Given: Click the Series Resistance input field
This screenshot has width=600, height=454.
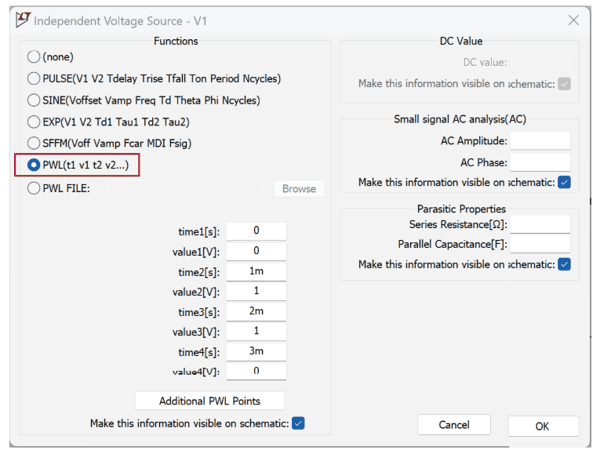Looking at the screenshot, I should (540, 224).
